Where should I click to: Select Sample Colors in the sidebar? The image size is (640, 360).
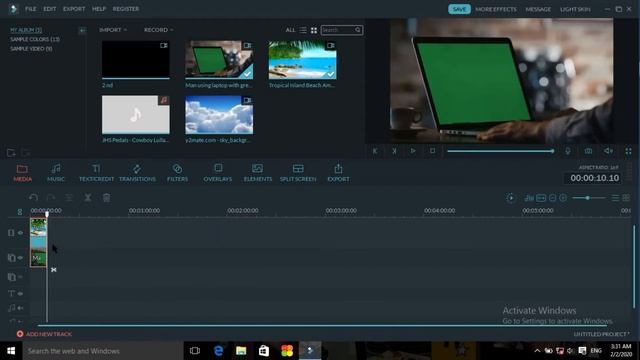(x=35, y=39)
